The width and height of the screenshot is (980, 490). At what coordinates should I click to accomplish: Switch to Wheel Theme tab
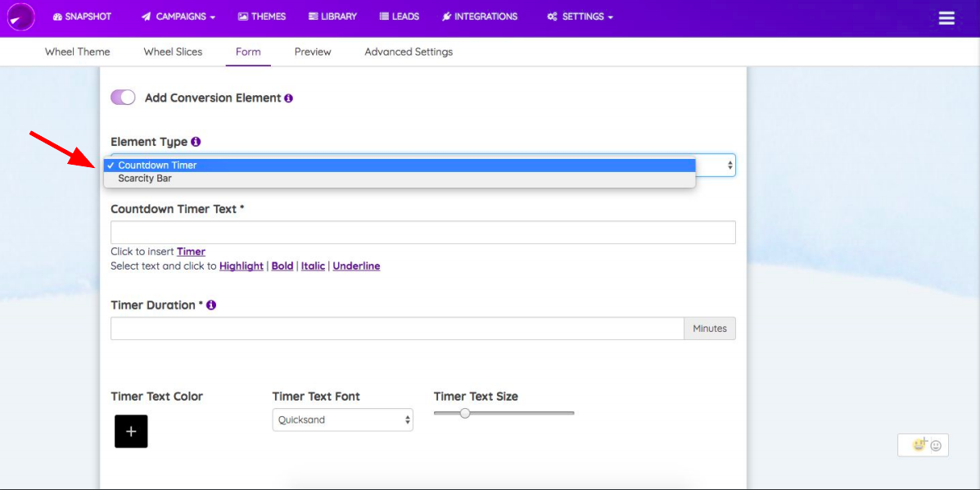click(x=78, y=52)
